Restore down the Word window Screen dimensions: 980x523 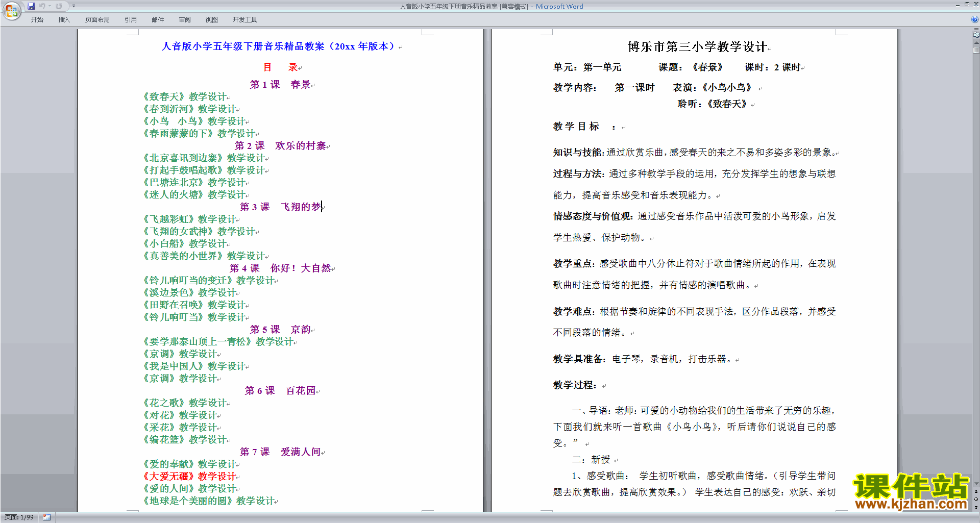tap(967, 4)
